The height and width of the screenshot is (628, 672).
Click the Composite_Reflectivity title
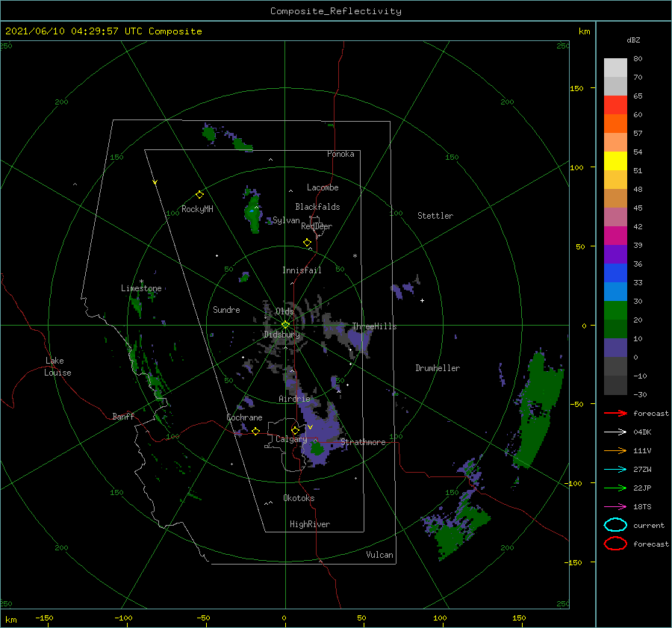point(336,11)
